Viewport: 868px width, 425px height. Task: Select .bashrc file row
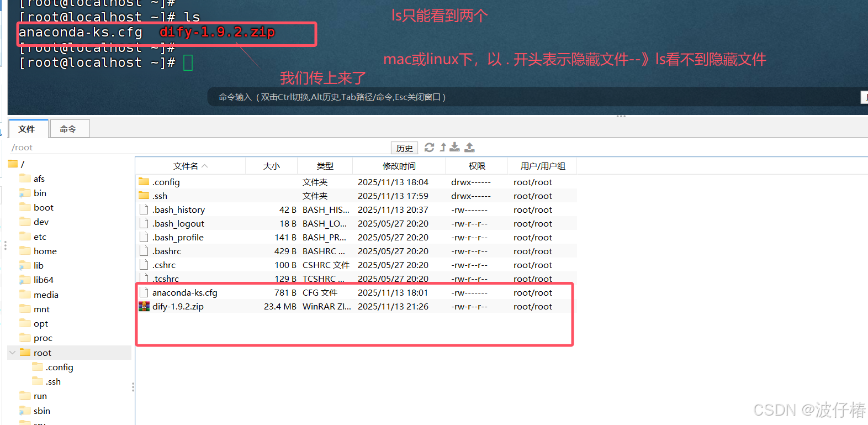click(356, 251)
